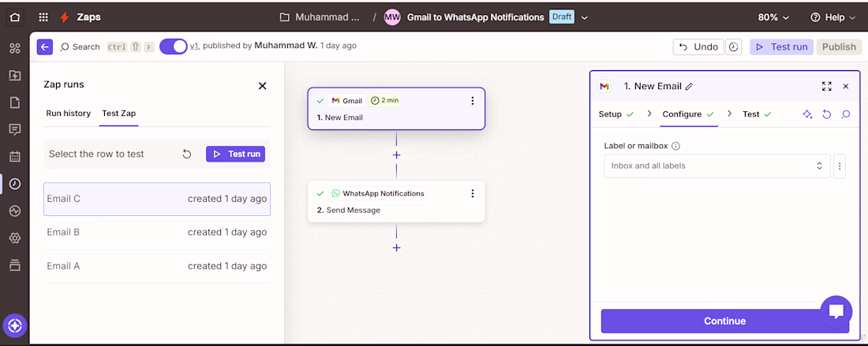Open the Inbox and all labels dropdown
868x346 pixels.
click(x=716, y=166)
